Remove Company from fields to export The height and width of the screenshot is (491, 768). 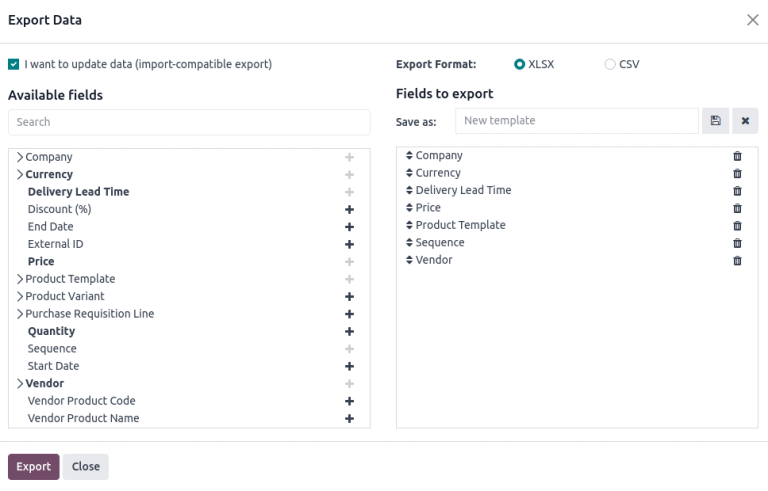click(737, 156)
